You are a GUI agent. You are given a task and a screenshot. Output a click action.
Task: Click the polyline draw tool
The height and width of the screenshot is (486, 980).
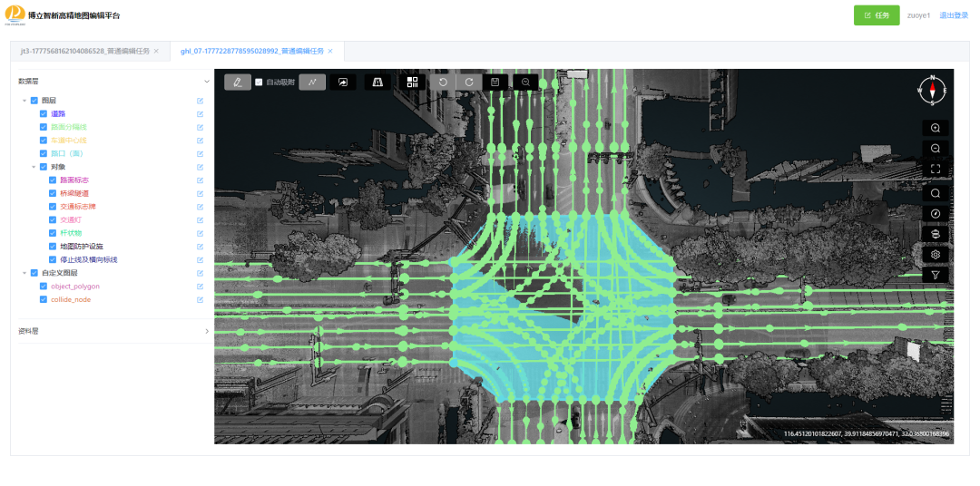point(312,82)
